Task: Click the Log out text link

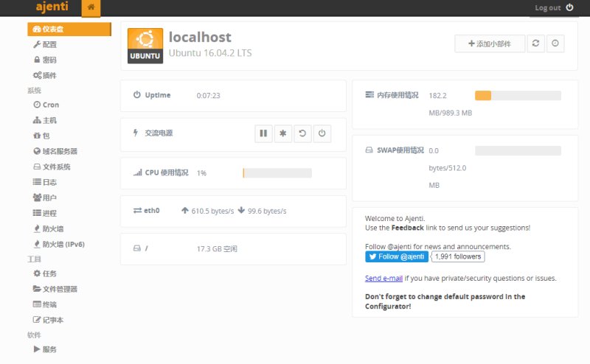Action: 547,8
